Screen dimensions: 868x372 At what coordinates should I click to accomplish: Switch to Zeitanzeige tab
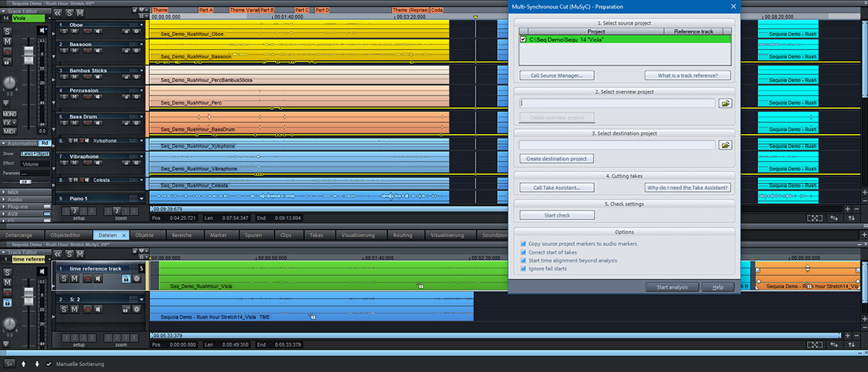tap(20, 235)
